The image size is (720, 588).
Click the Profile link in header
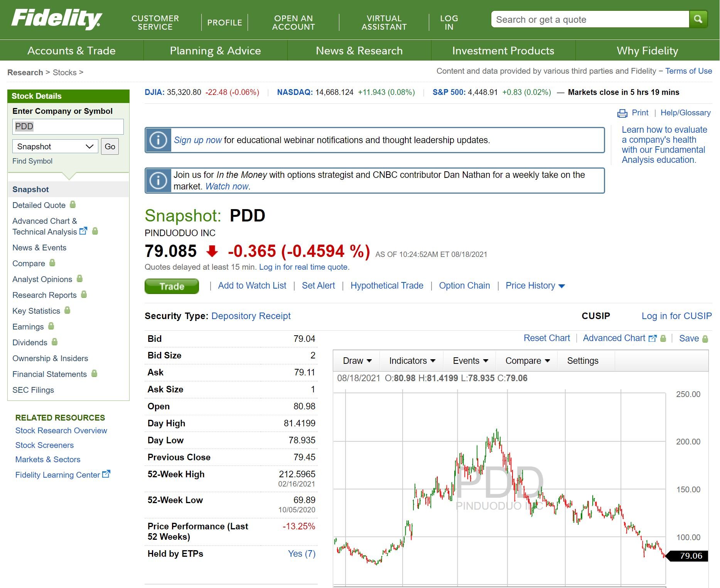pyautogui.click(x=224, y=22)
